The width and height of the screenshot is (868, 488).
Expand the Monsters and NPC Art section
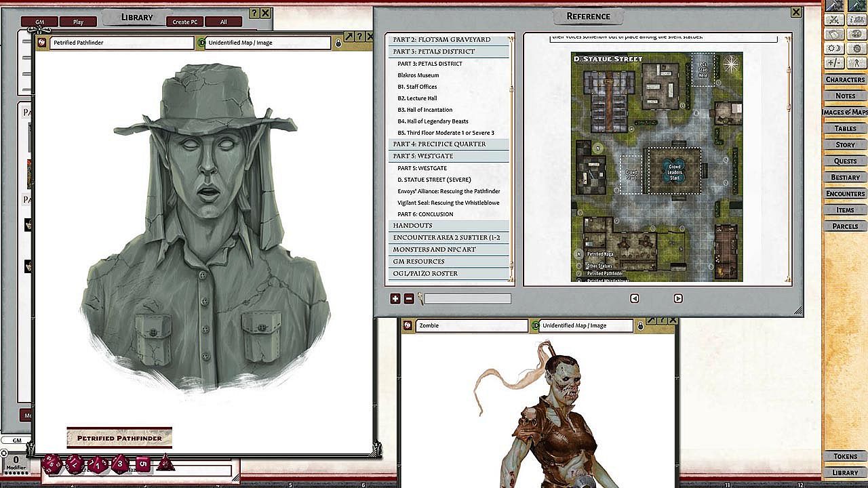pos(449,249)
